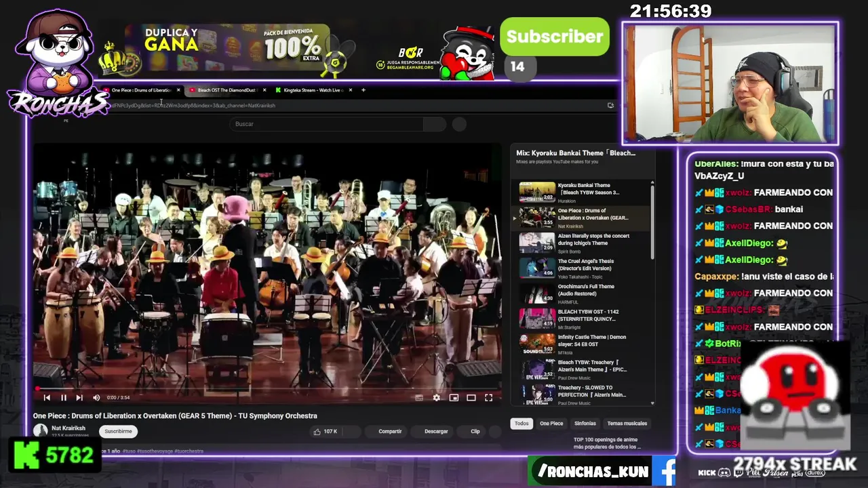Play Treachery SLOWED TO PERFECTION item
The height and width of the screenshot is (488, 868).
[580, 394]
